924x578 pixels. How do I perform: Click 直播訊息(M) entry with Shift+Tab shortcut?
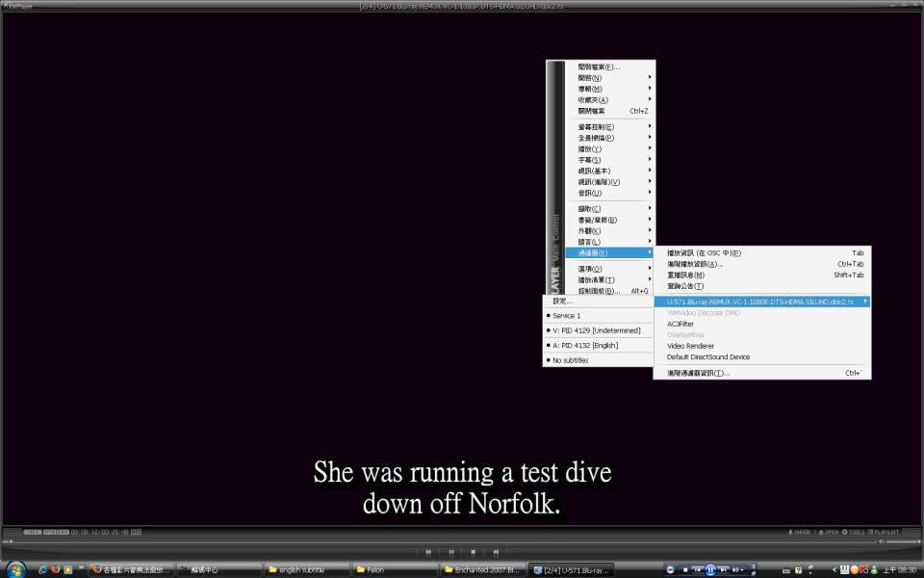click(762, 275)
